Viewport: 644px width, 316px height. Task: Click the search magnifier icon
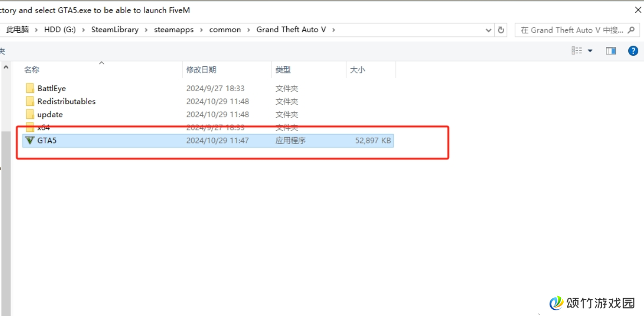631,30
